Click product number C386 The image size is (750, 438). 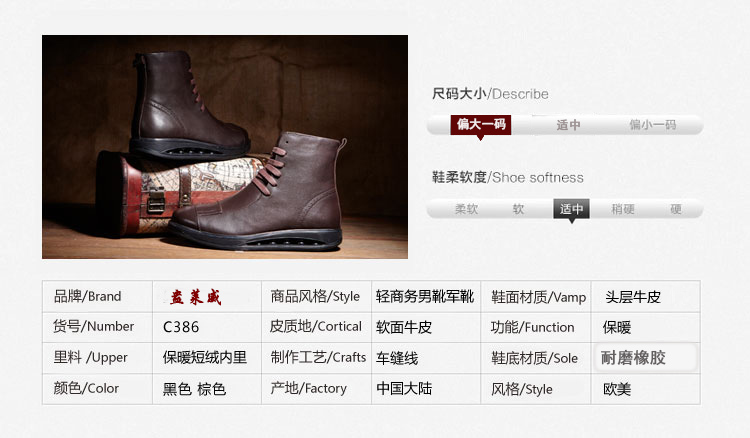pos(181,327)
